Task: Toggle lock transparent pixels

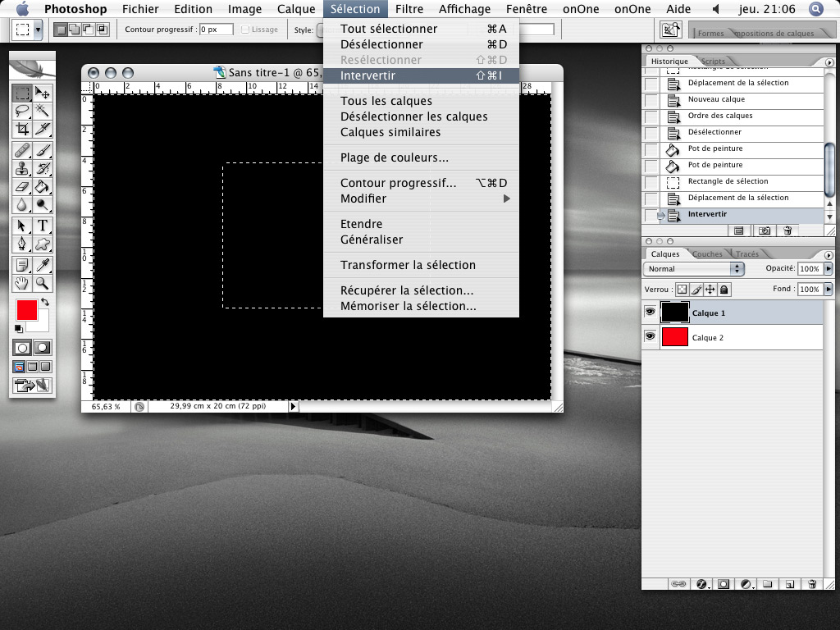Action: (x=682, y=290)
